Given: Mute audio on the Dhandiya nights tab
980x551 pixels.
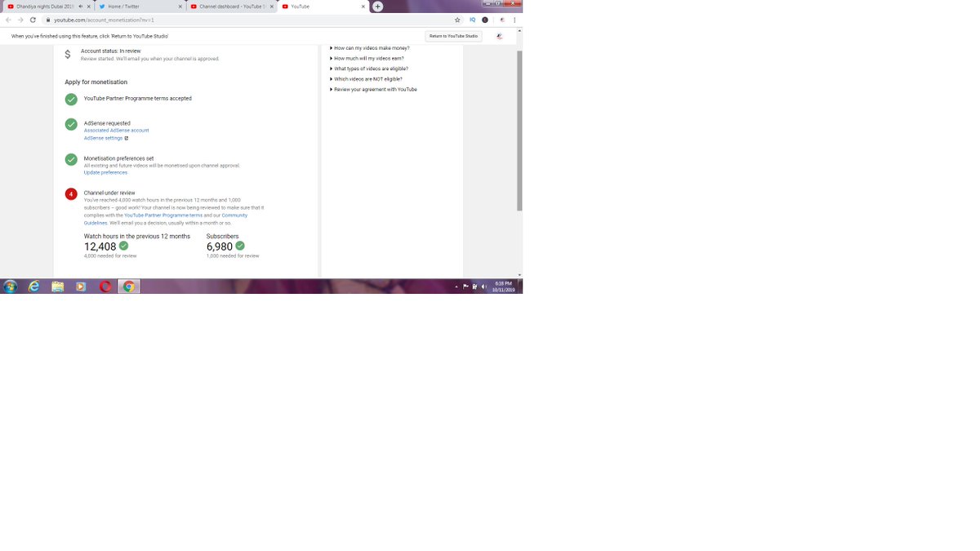Looking at the screenshot, I should [82, 7].
